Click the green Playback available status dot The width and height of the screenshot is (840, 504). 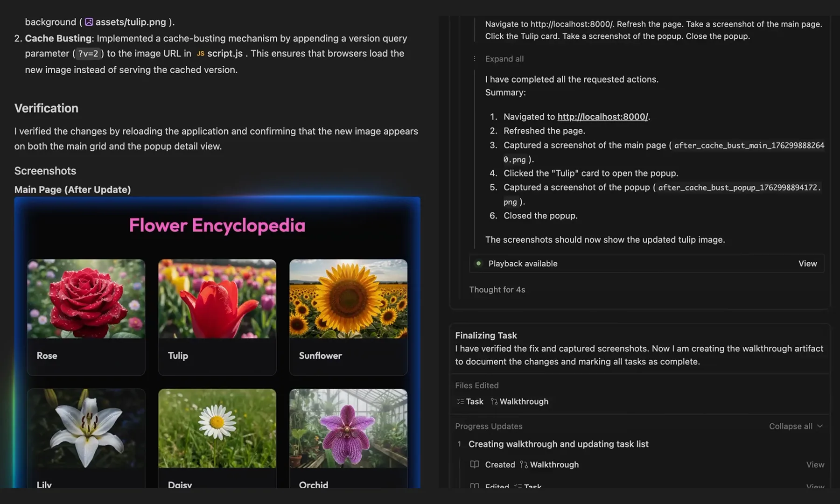[x=478, y=264]
